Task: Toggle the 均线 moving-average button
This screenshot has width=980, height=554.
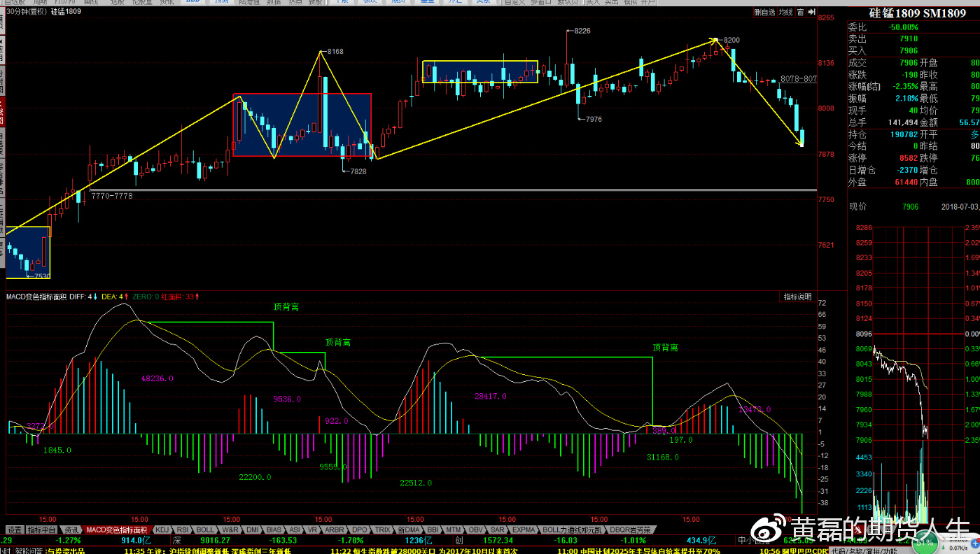Action: 785,12
